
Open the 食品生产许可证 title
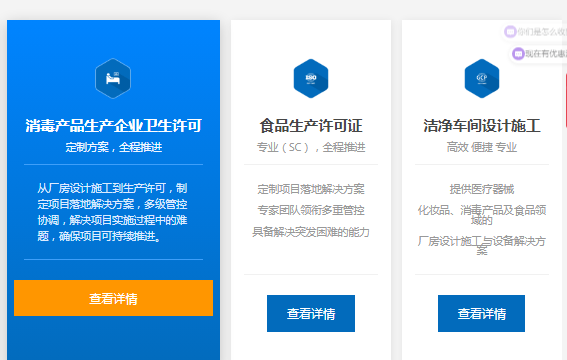pos(311,126)
